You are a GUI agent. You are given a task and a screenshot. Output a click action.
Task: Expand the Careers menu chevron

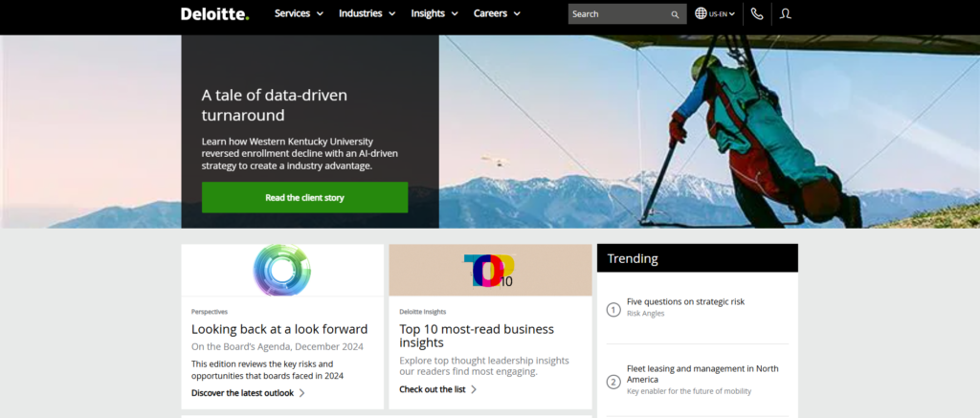[x=517, y=13]
